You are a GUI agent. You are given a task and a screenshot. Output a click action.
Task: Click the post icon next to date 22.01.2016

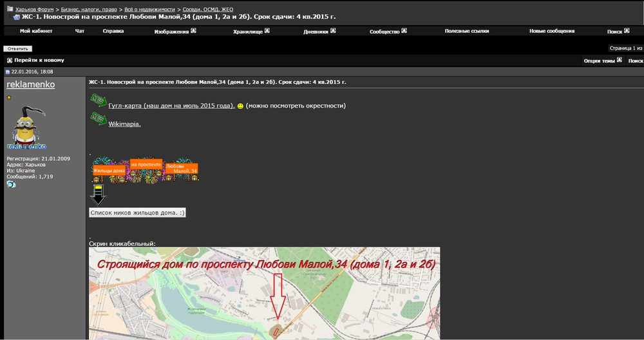[x=7, y=72]
